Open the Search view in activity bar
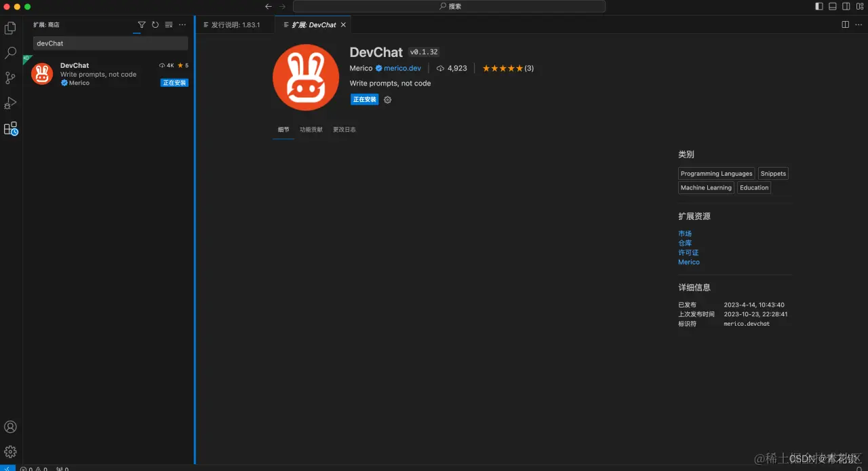The height and width of the screenshot is (471, 868). click(x=10, y=53)
